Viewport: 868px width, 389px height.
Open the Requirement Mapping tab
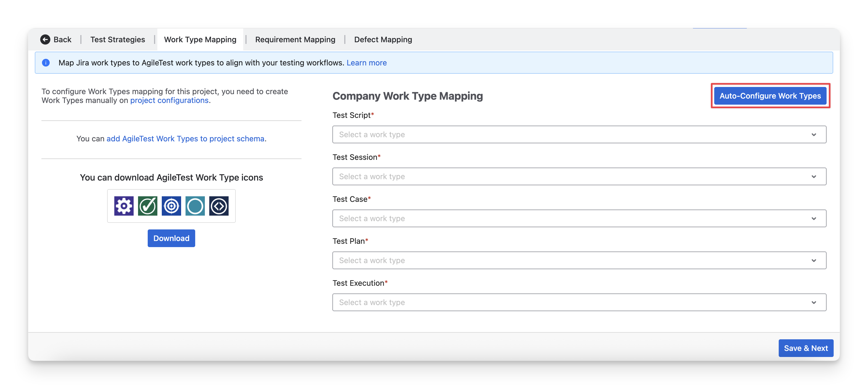[295, 39]
